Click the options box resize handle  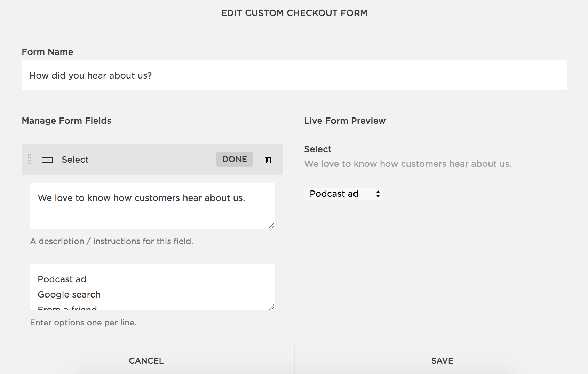[272, 307]
